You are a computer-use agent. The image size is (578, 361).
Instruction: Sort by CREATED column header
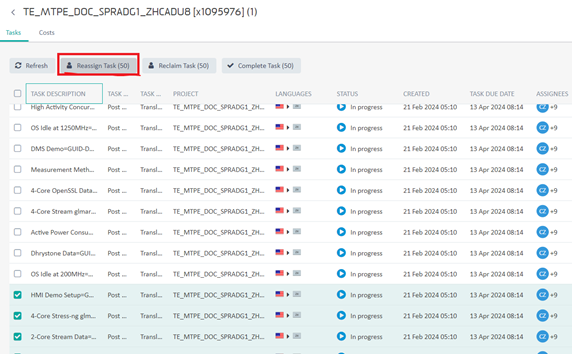[416, 94]
